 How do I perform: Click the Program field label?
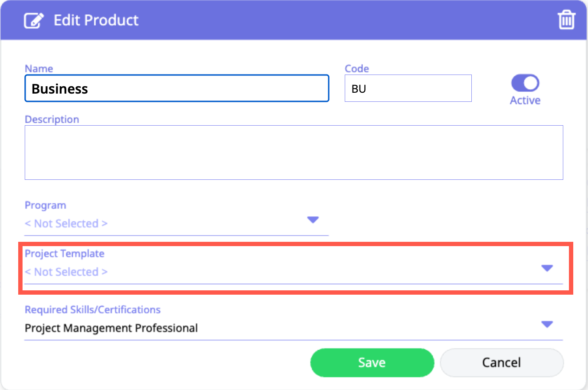click(x=46, y=205)
